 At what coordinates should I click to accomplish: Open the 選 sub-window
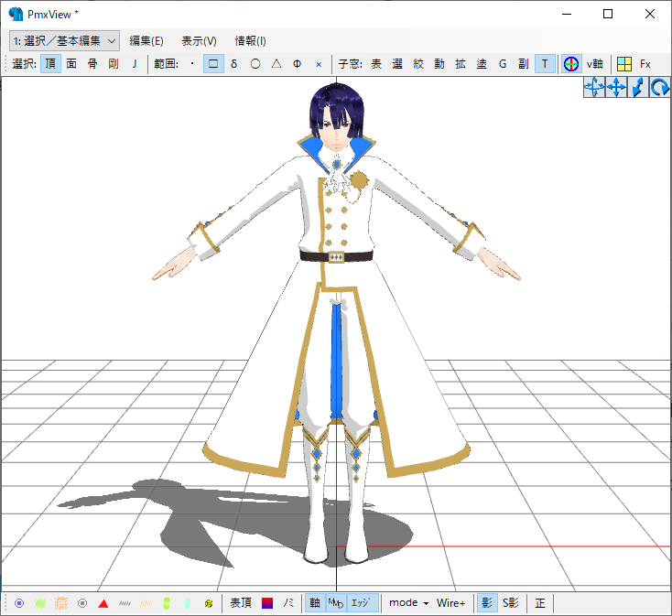click(397, 64)
